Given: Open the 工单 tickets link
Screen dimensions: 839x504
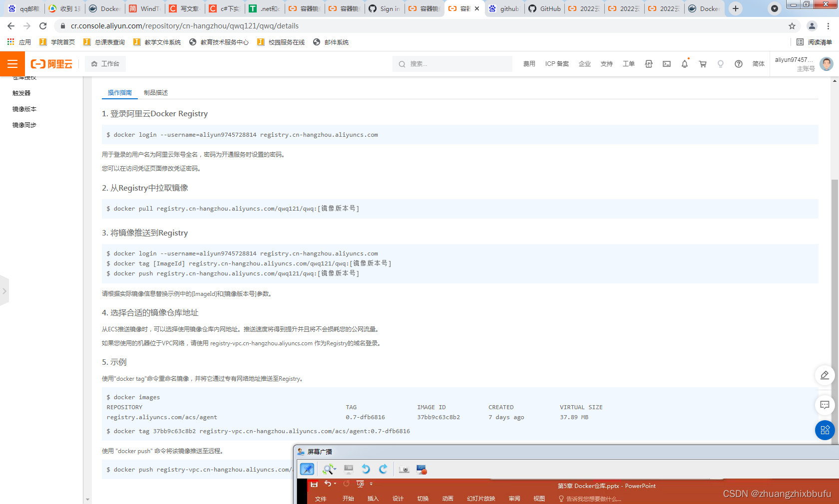Looking at the screenshot, I should tap(629, 64).
